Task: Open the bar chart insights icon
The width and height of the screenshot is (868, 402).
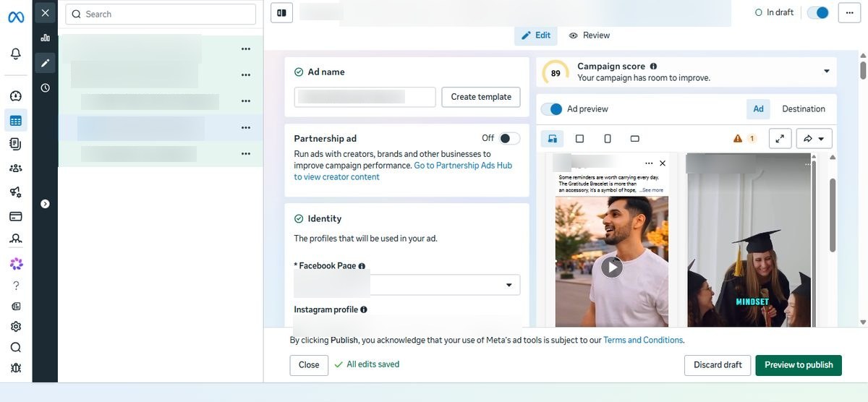Action: point(46,38)
